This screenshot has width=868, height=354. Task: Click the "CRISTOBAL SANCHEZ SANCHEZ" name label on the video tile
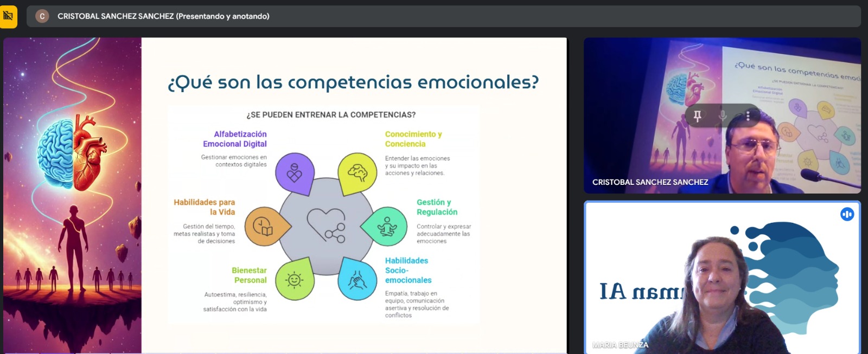650,182
